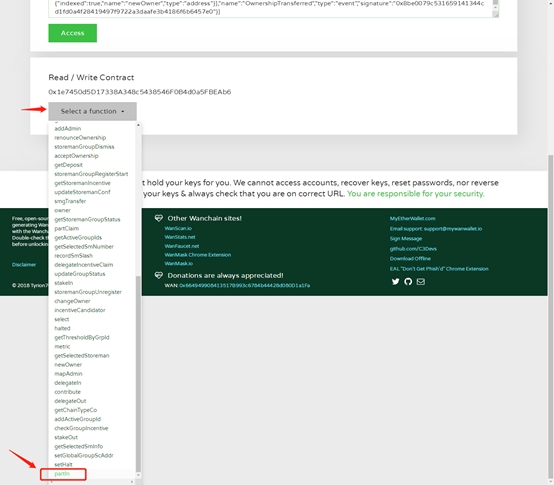Viewport: 554px width, 485px height.
Task: Click the dropdown list's scroll-down arrow
Action: tap(138, 475)
